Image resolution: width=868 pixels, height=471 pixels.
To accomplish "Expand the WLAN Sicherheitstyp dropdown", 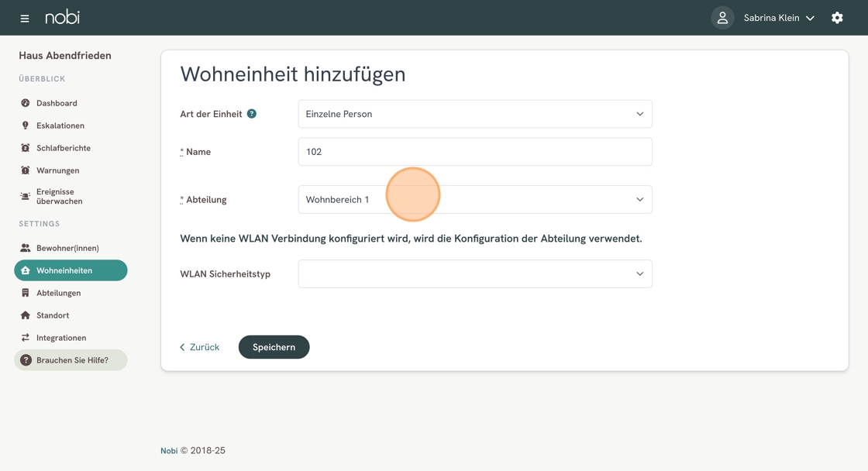I will pyautogui.click(x=475, y=274).
